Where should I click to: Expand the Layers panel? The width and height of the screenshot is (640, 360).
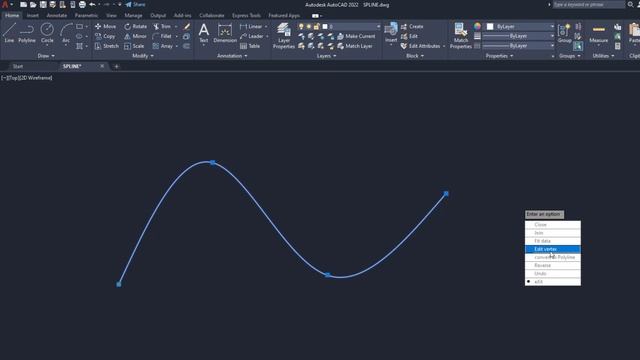coord(327,56)
